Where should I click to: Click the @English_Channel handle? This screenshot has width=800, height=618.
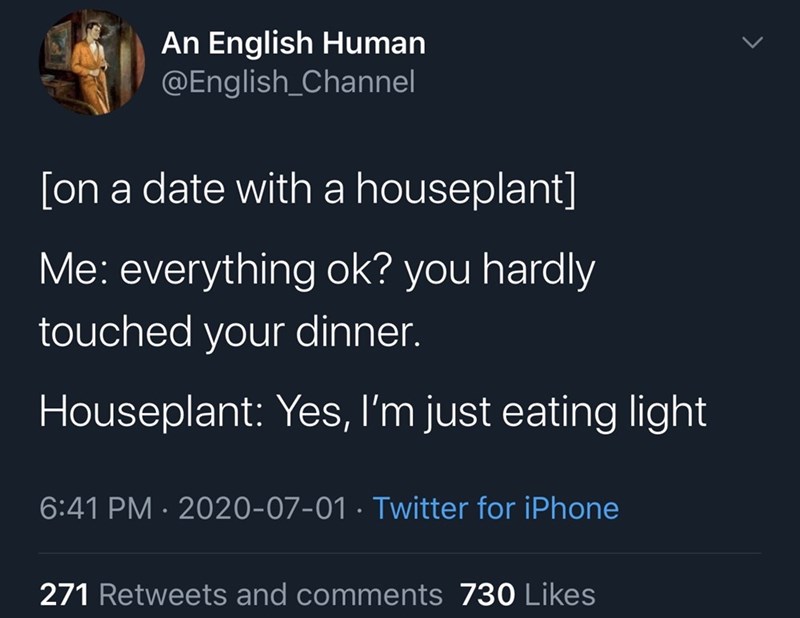pos(287,80)
